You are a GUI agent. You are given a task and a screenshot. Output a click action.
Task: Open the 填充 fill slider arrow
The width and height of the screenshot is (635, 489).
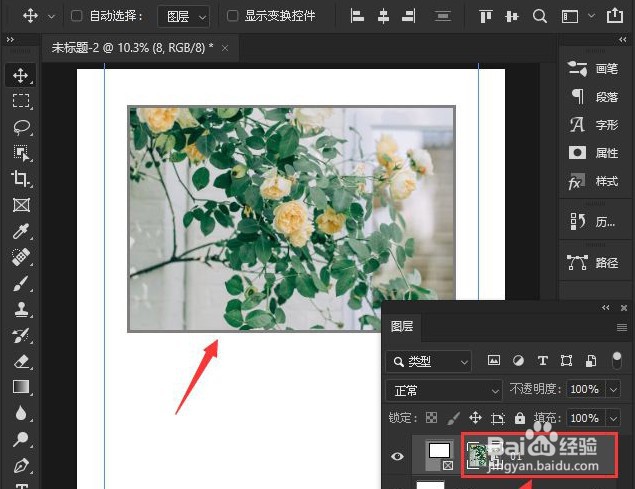pos(614,418)
